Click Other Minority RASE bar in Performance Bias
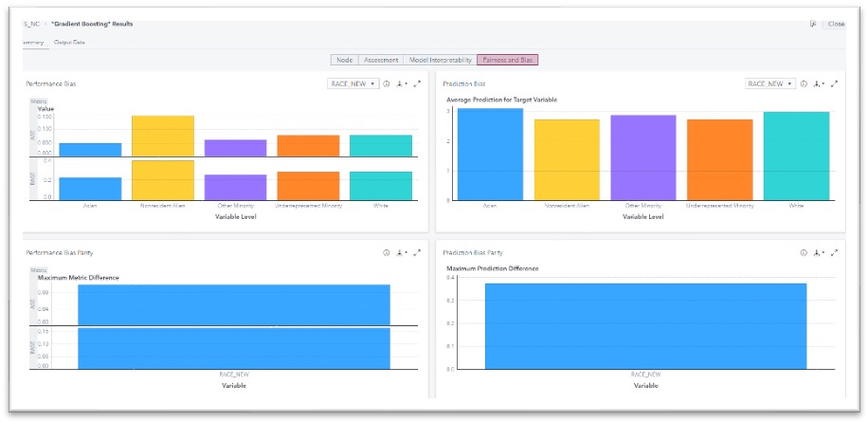The width and height of the screenshot is (868, 422). pos(235,187)
